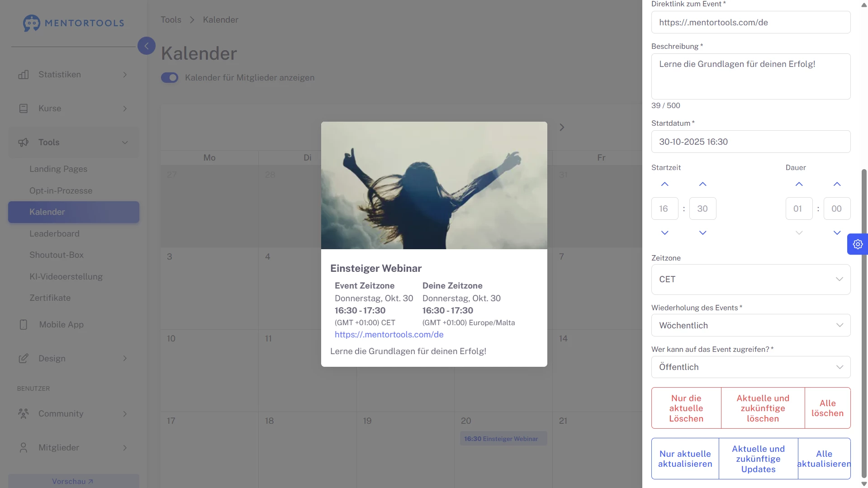Image resolution: width=868 pixels, height=488 pixels.
Task: Navigate via the Tools breadcrumb
Action: pos(171,19)
